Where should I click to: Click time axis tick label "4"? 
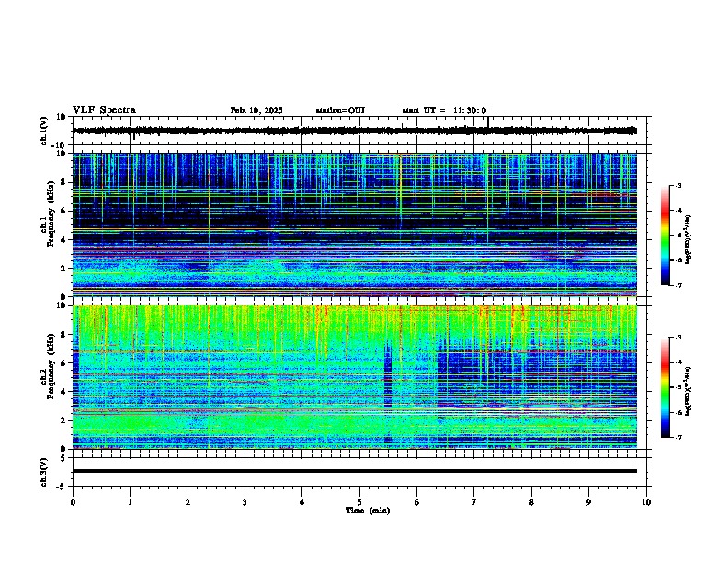click(x=301, y=502)
